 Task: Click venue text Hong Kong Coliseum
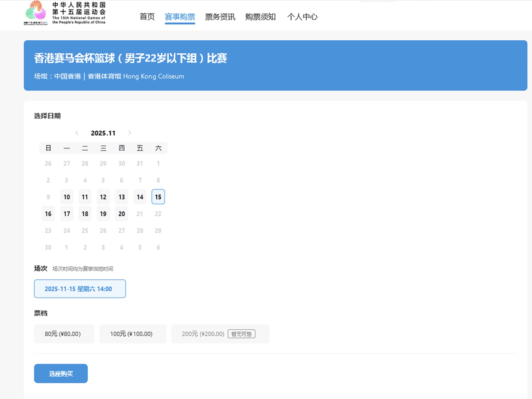(153, 76)
